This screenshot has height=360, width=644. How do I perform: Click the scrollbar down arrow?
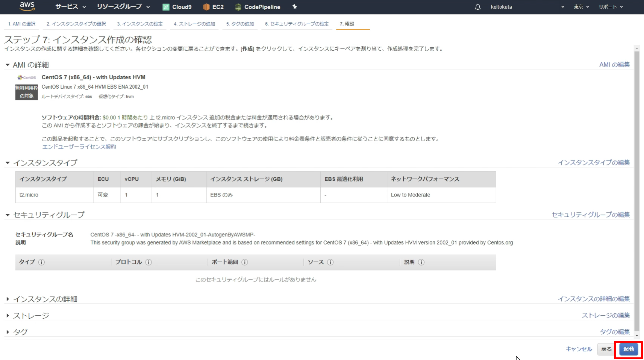pos(636,335)
